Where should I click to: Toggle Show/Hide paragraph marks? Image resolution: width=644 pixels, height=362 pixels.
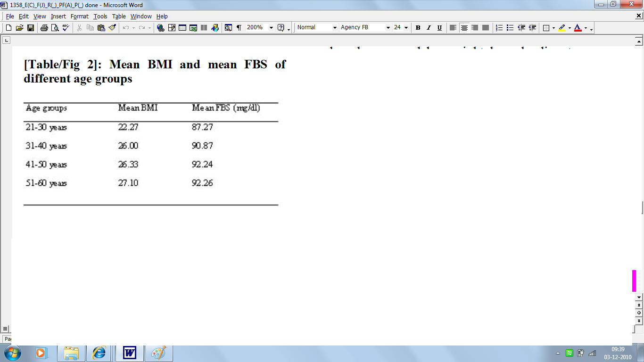tap(239, 28)
